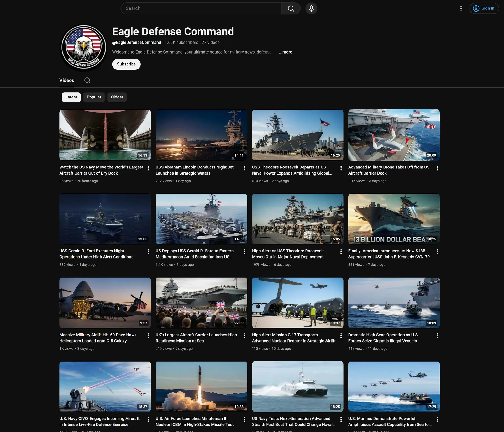Search within the channel using magnifier icon
The height and width of the screenshot is (432, 504).
click(87, 80)
